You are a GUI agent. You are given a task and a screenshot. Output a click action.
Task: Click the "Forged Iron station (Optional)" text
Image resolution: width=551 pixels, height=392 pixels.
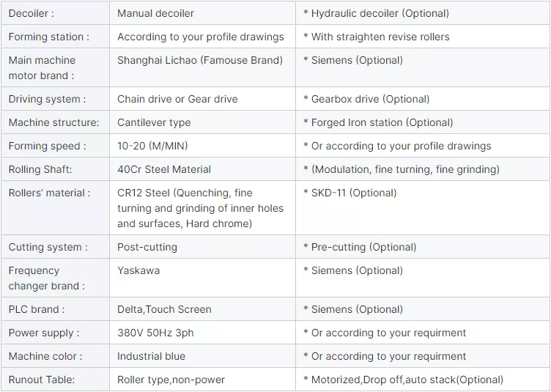(x=382, y=122)
